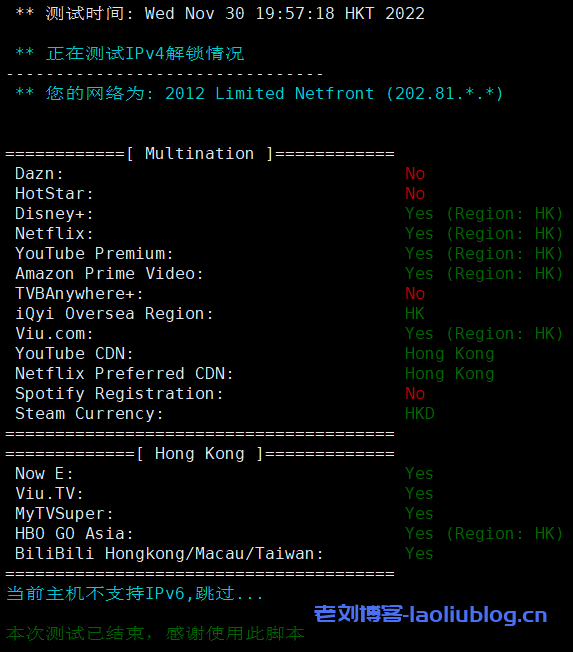Click the Netfront network info line
The width and height of the screenshot is (573, 652).
(259, 94)
